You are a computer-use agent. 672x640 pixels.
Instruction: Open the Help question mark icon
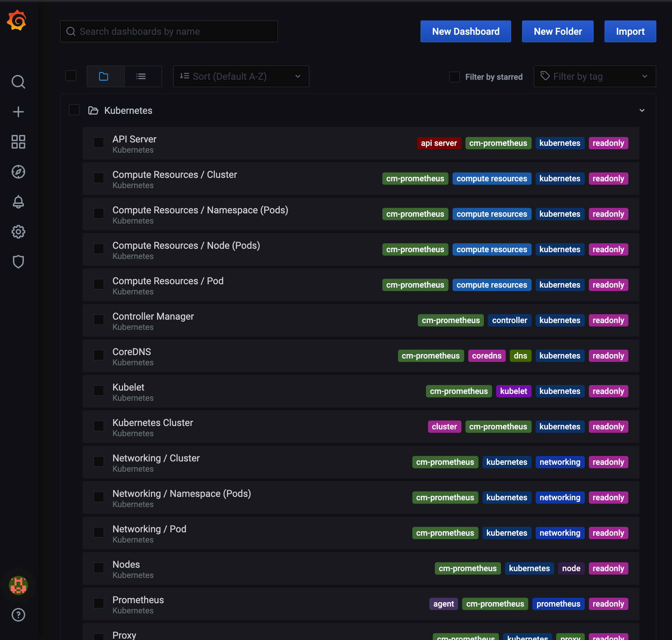pyautogui.click(x=18, y=615)
